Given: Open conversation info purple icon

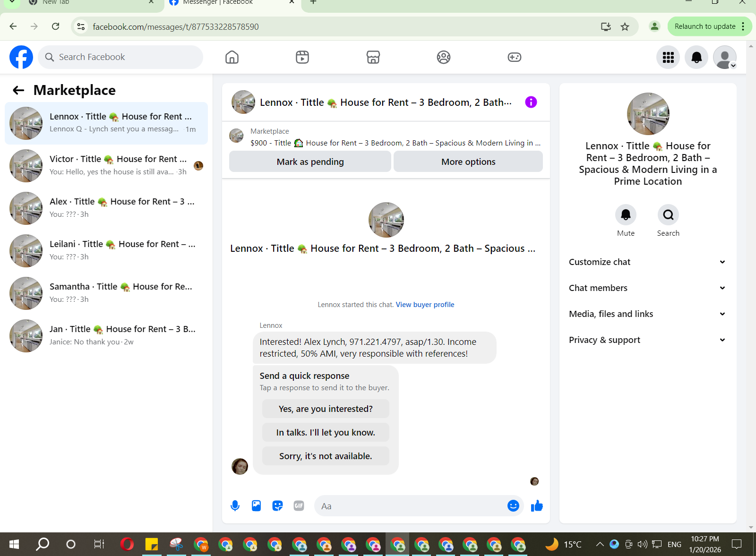Looking at the screenshot, I should pos(531,102).
